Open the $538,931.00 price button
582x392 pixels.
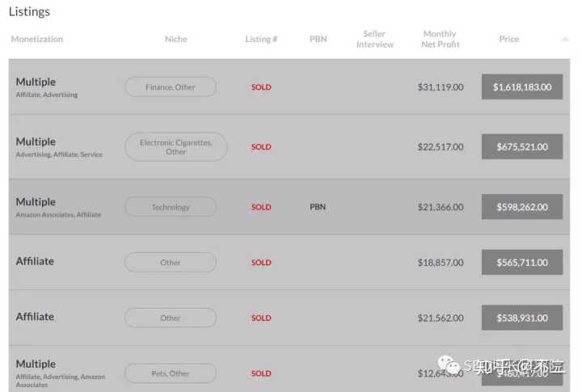click(x=522, y=318)
